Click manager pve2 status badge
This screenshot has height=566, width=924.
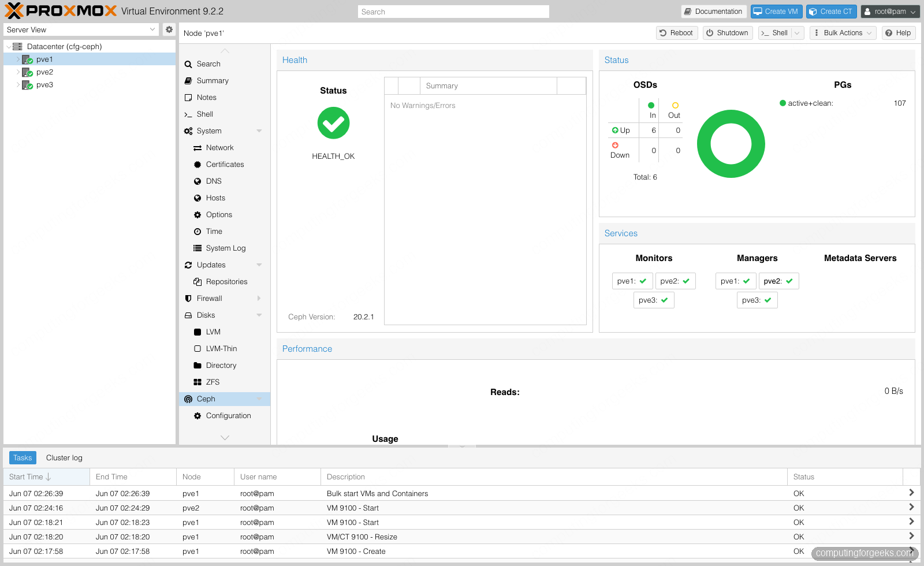[x=778, y=281]
